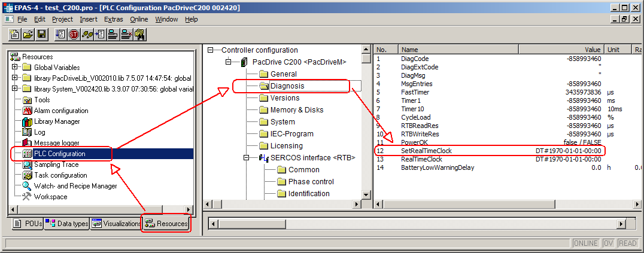Click the ST Stop sign icon
Viewport: 644px width, 253px height.
[x=74, y=34]
